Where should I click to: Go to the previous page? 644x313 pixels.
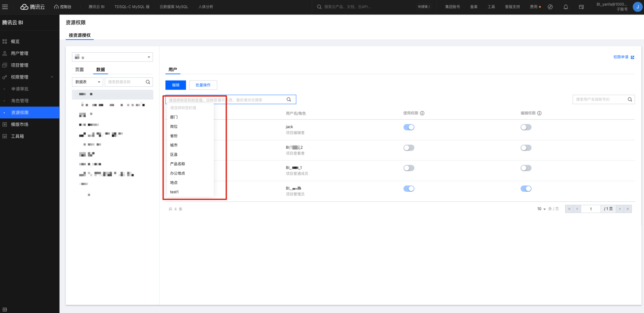[x=577, y=209]
